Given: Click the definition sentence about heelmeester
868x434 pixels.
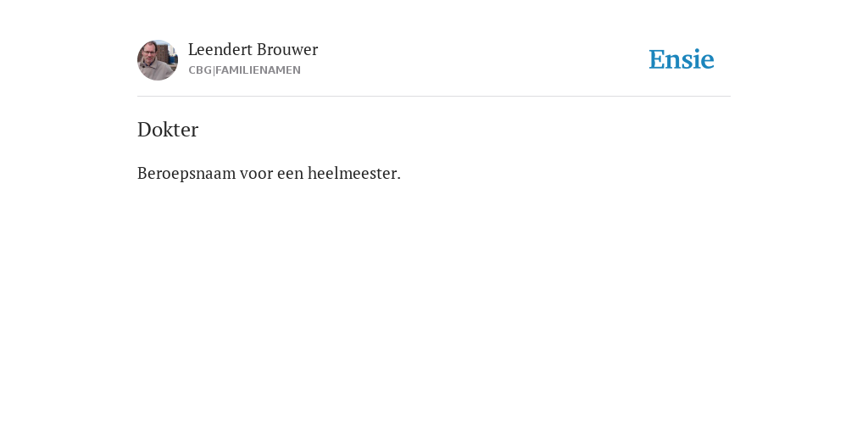Looking at the screenshot, I should click(269, 173).
